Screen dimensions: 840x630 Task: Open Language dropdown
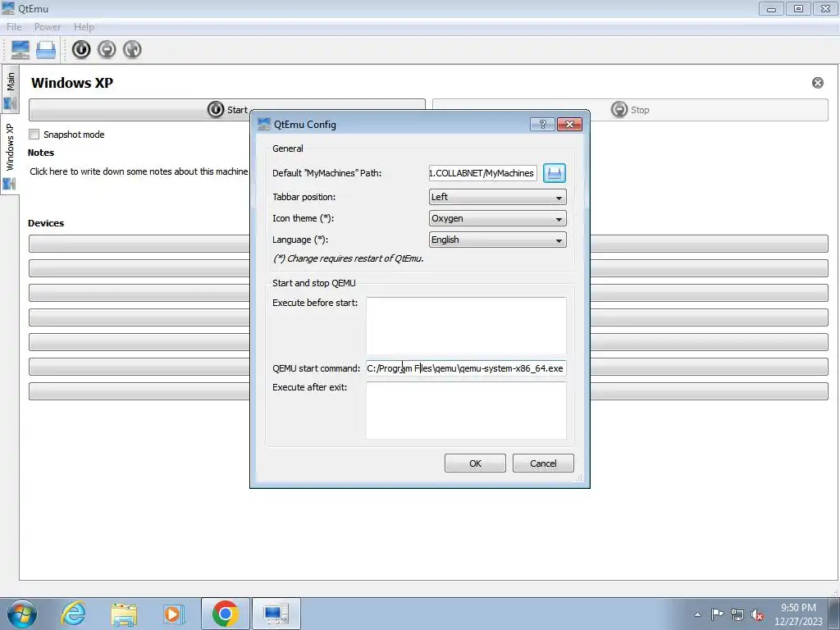pos(497,240)
